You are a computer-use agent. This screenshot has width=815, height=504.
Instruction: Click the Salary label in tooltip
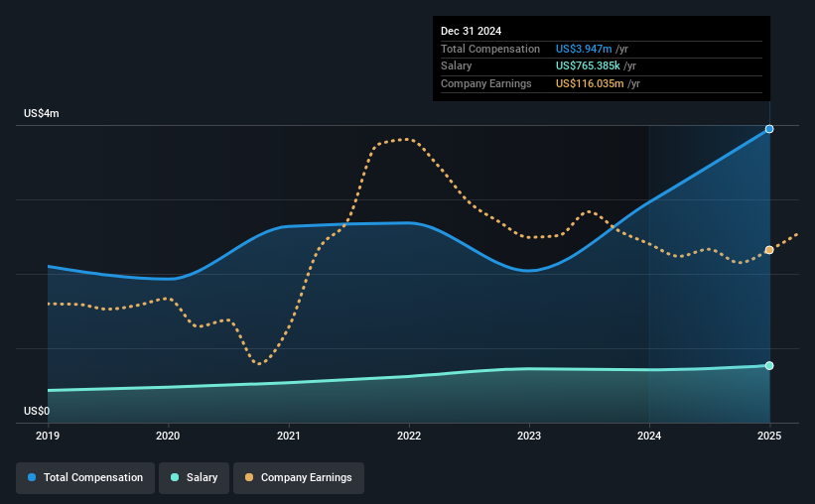pos(457,66)
